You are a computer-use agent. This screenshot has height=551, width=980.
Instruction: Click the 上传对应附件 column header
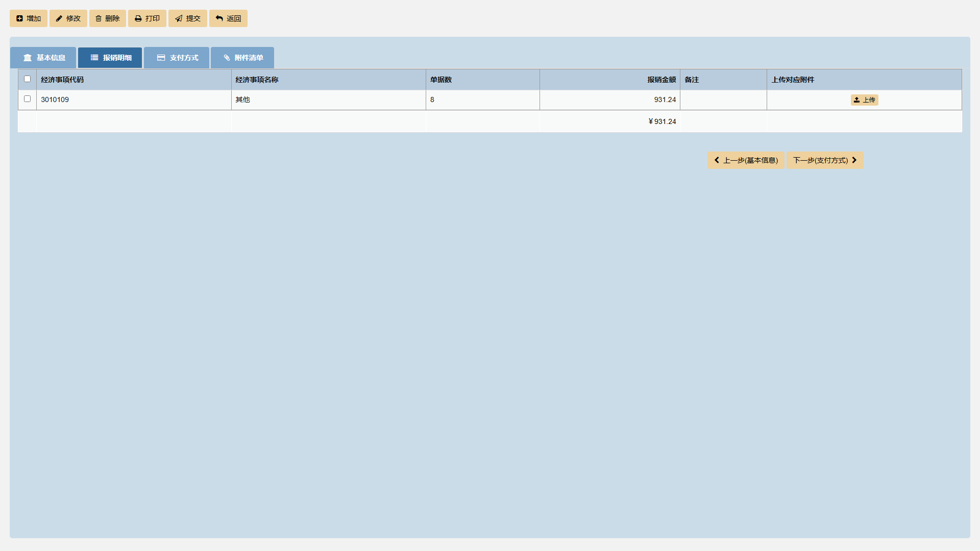point(864,80)
